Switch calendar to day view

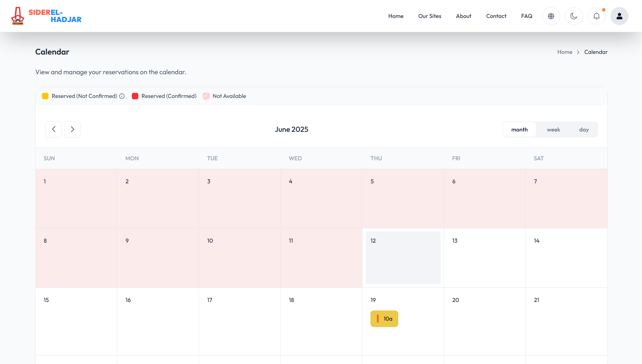pos(584,129)
